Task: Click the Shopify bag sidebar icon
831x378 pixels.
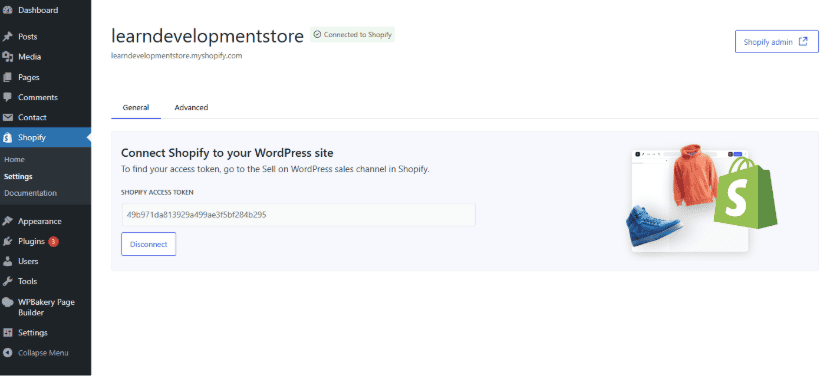Action: click(7, 138)
